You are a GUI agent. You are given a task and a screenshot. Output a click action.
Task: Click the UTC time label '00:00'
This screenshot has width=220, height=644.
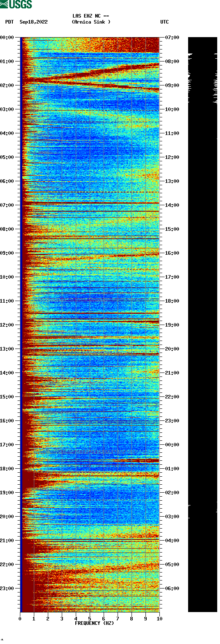pyautogui.click(x=172, y=445)
